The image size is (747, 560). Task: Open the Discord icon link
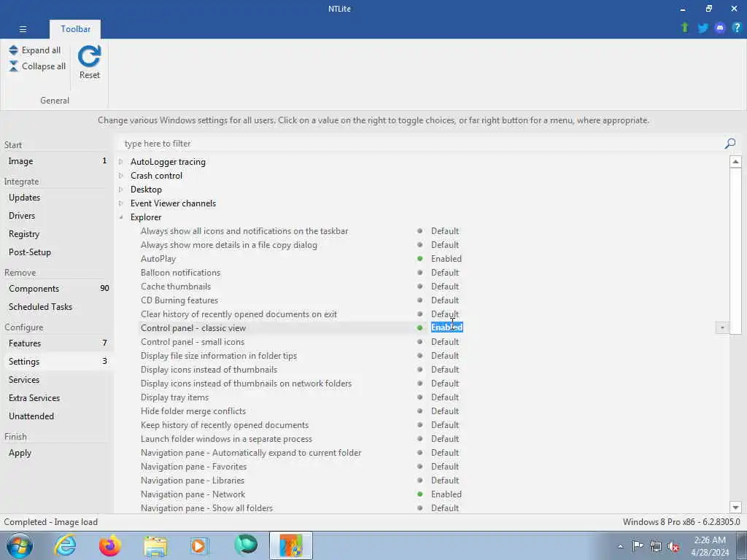tap(720, 28)
